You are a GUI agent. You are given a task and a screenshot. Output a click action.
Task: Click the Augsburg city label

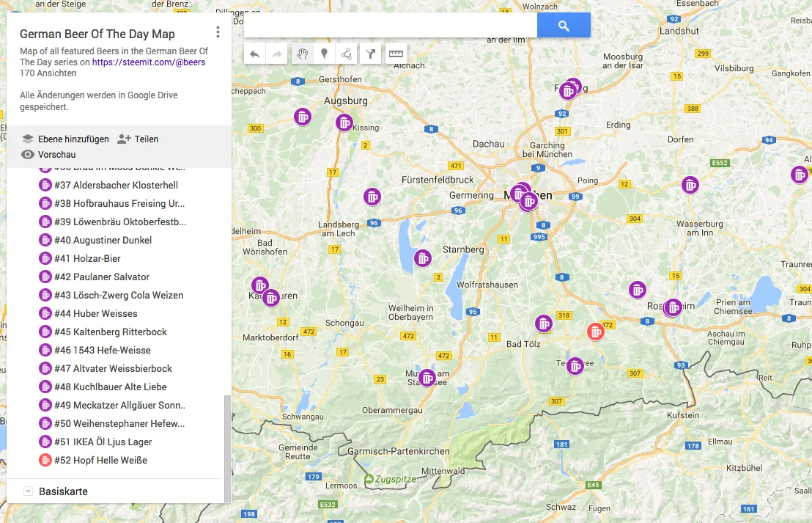pyautogui.click(x=346, y=100)
